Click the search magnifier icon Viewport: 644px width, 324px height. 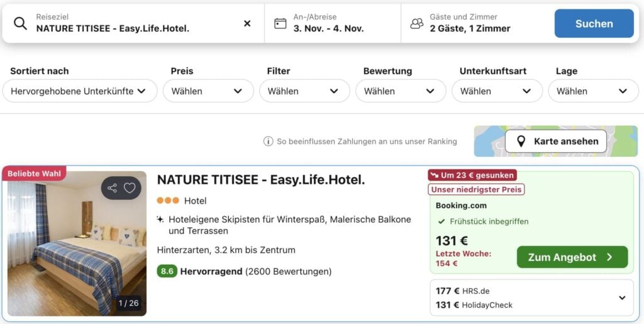tap(21, 23)
